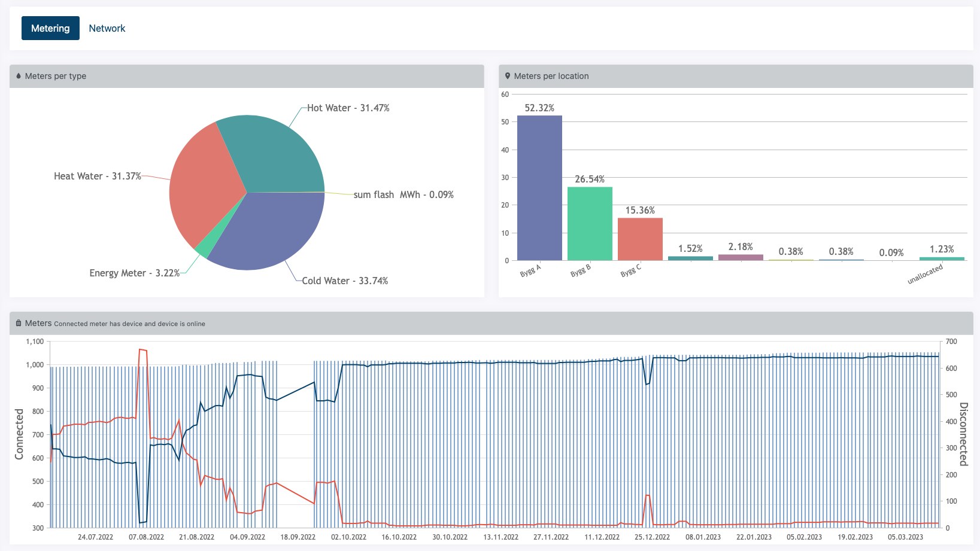Select the Bygg C bar at 15.36%
The image size is (980, 551).
tap(640, 239)
